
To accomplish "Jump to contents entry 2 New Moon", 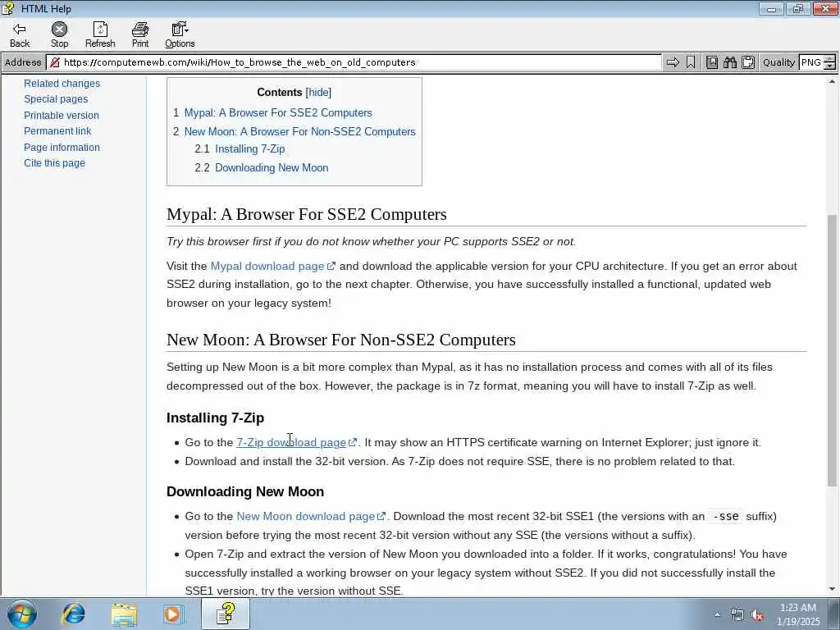I will (300, 131).
